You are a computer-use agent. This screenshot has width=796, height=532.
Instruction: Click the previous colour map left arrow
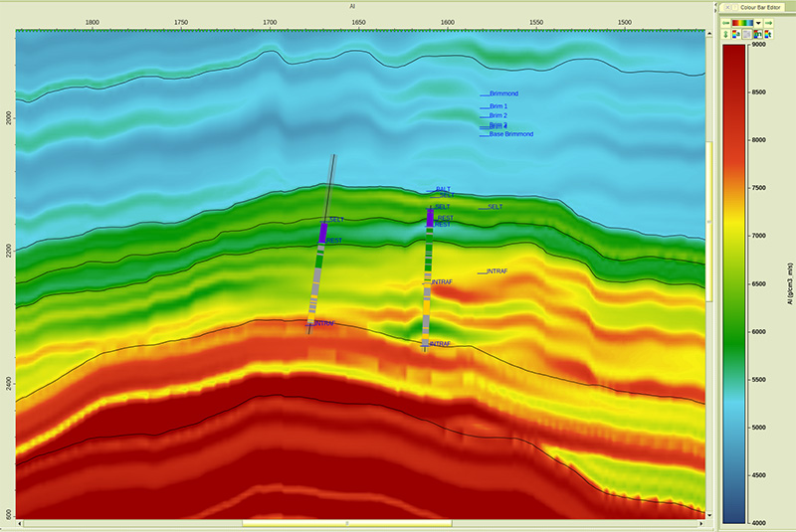coord(724,22)
